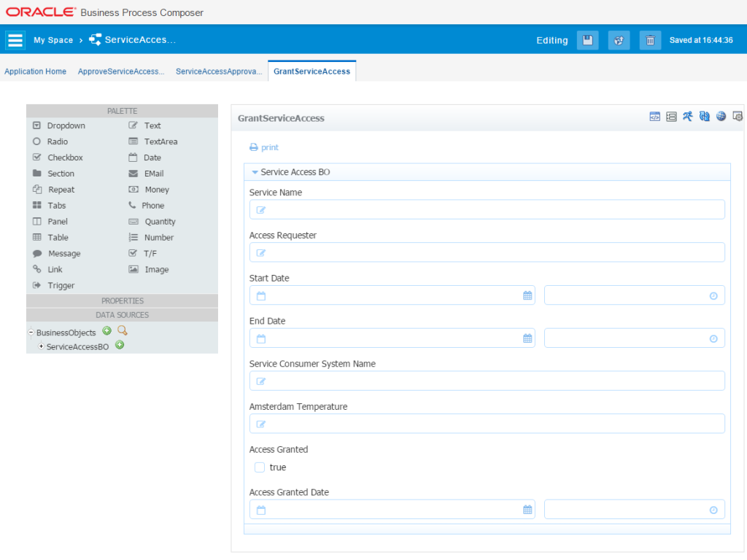Collapse the BusinessObjects tree node
The image size is (747, 560).
[31, 332]
